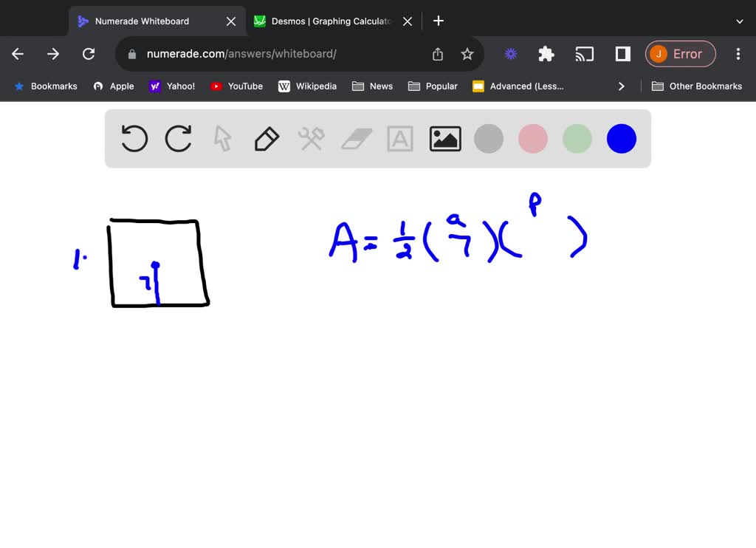Open the shapes/tools icon with crossed instruments
This screenshot has height=548, width=756.
(x=311, y=138)
